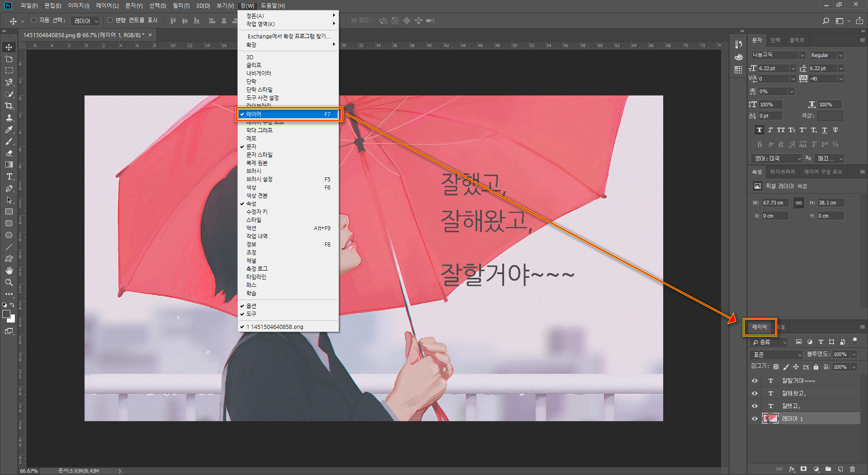
Task: Click the share icon at top right
Action: tap(859, 21)
